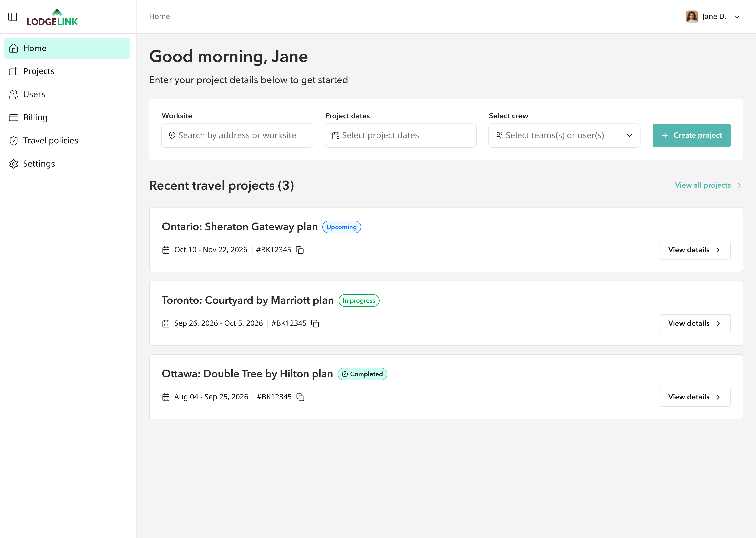This screenshot has width=756, height=538.
Task: Click the Billing card icon
Action: (14, 118)
